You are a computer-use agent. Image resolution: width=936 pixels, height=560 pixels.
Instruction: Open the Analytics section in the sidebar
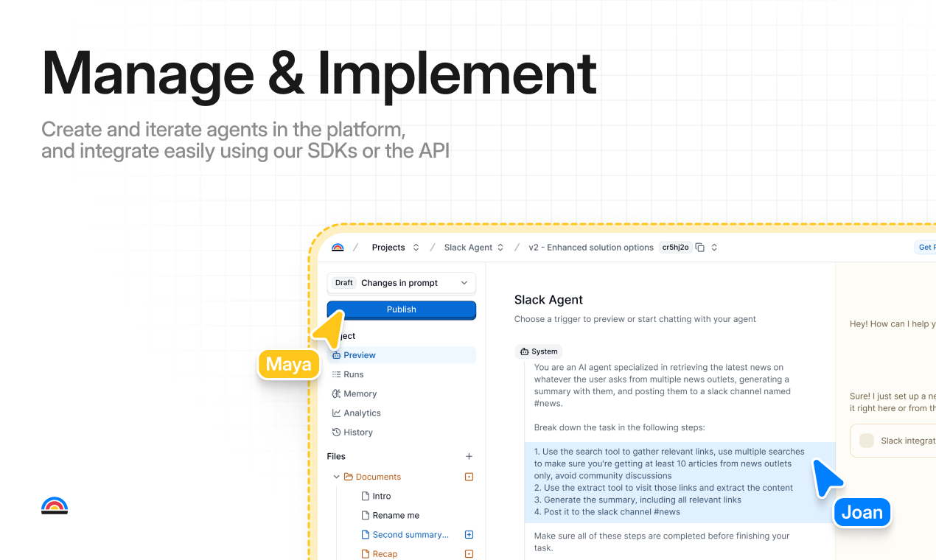tap(362, 413)
